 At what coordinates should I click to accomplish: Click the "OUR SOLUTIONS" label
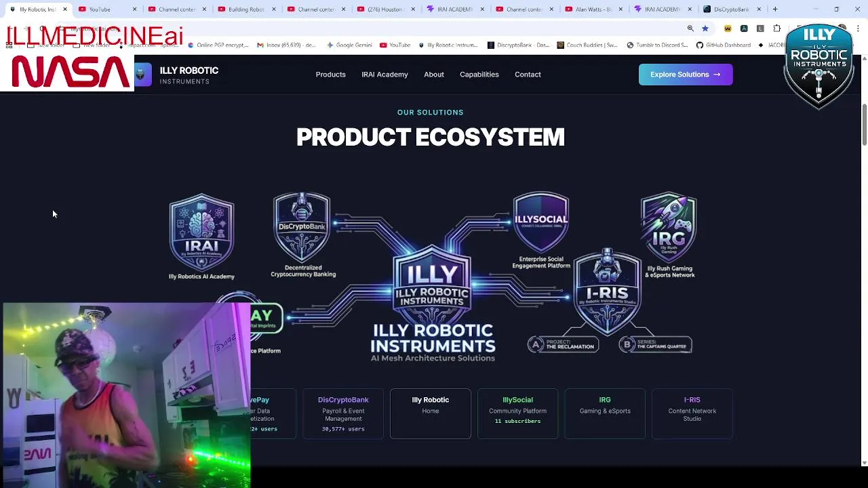(x=431, y=113)
